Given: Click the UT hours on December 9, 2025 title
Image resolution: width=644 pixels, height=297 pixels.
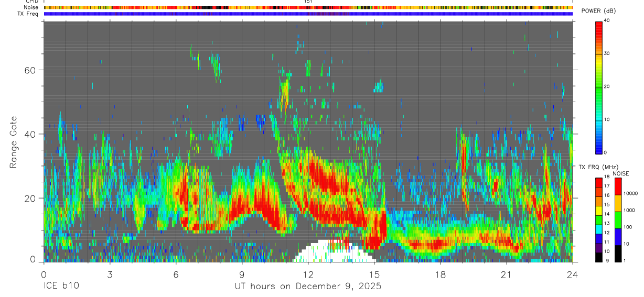Looking at the screenshot, I should [x=308, y=287].
